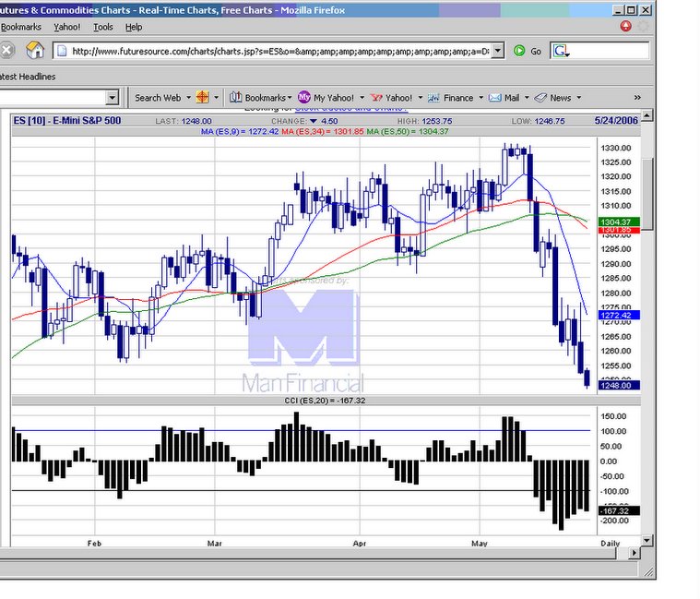The height and width of the screenshot is (599, 700).
Task: Expand the Search Web dropdown arrow
Action: (x=188, y=98)
